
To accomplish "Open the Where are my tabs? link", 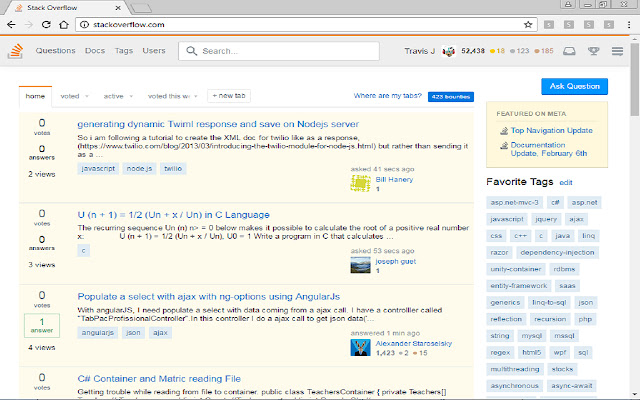I will pos(387,96).
